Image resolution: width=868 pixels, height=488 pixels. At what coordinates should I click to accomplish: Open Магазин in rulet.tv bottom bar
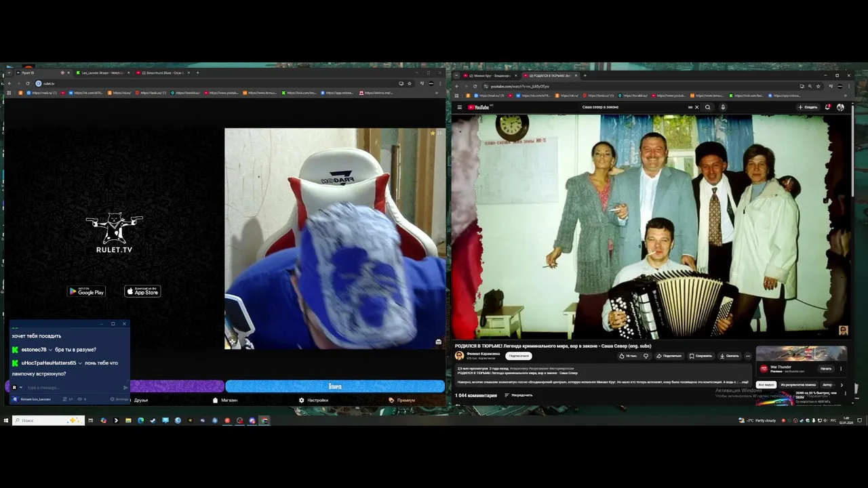pos(225,401)
